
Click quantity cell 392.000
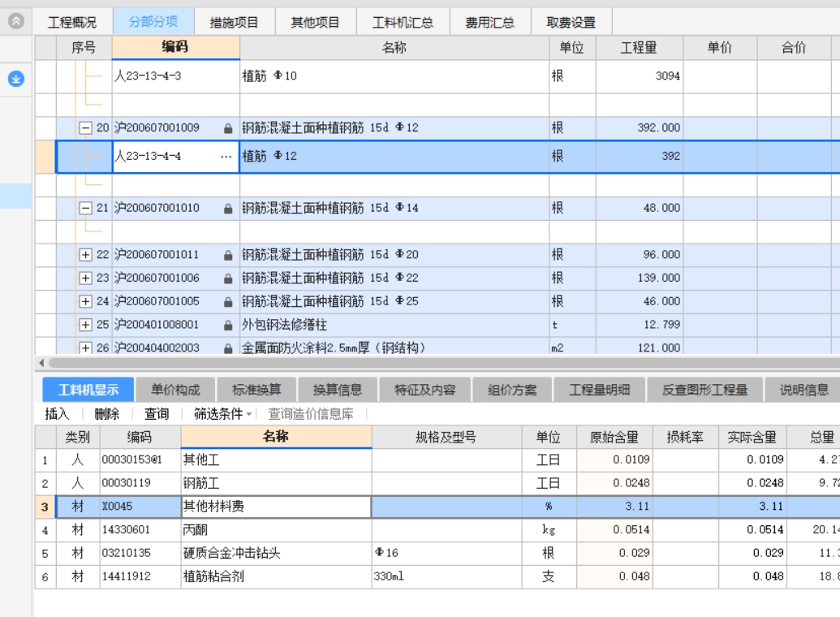tap(639, 128)
